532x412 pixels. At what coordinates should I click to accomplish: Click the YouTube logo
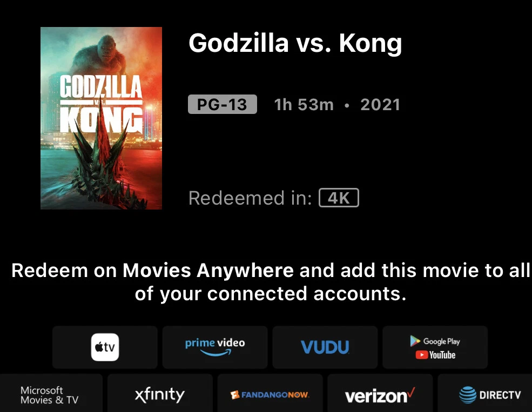435,355
